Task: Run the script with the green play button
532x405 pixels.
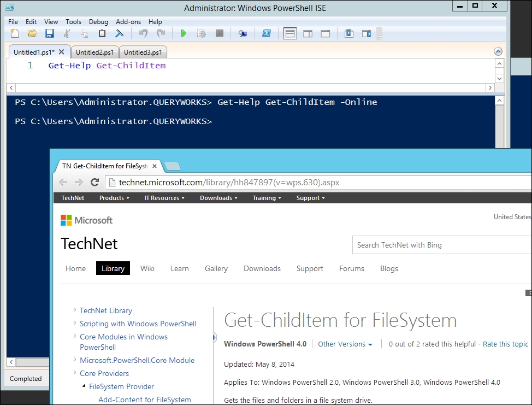Action: coord(184,33)
